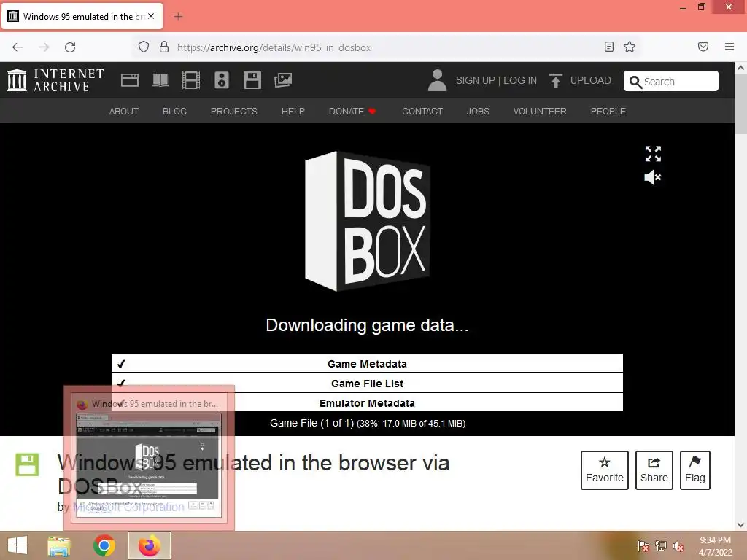Enter fullscreen emulator mode icon
This screenshot has height=560, width=747.
click(653, 154)
